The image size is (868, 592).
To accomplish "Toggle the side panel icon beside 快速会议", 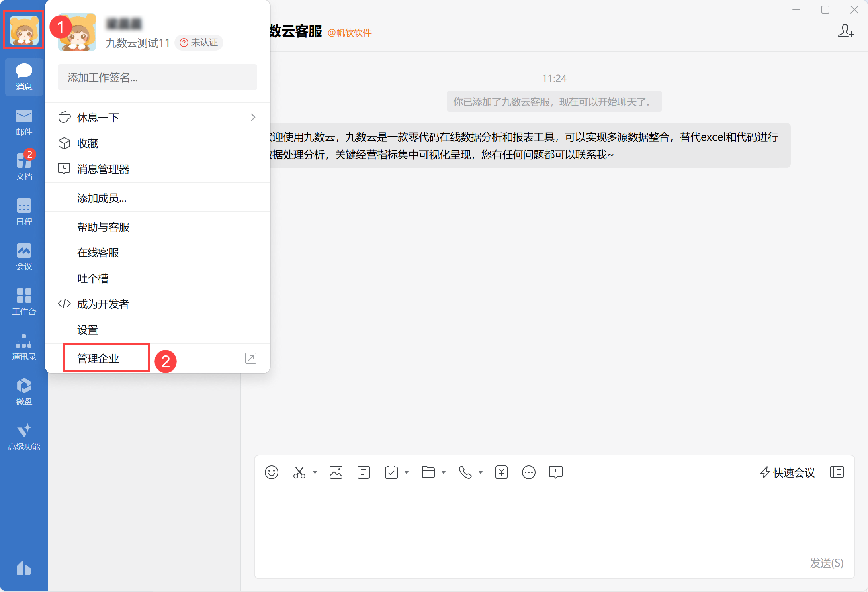I will (837, 472).
